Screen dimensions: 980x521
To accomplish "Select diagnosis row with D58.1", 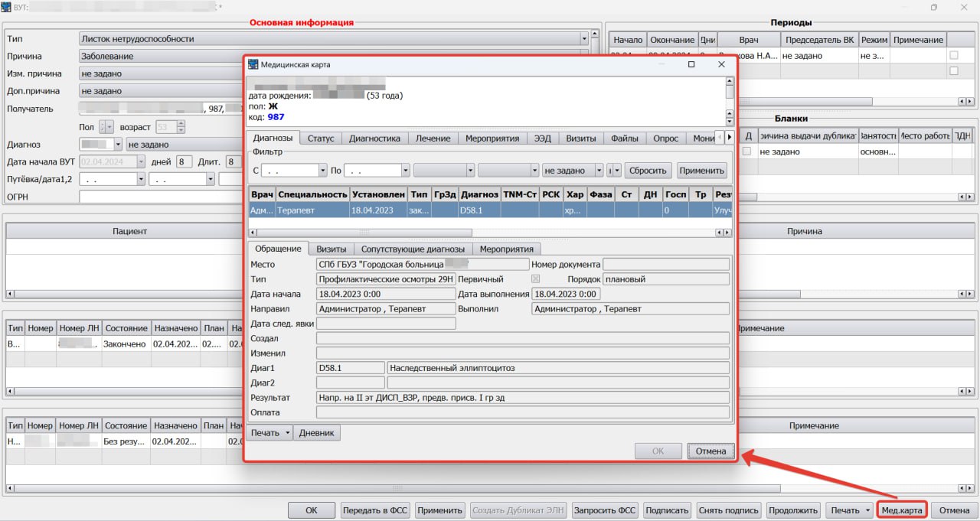I will [490, 210].
